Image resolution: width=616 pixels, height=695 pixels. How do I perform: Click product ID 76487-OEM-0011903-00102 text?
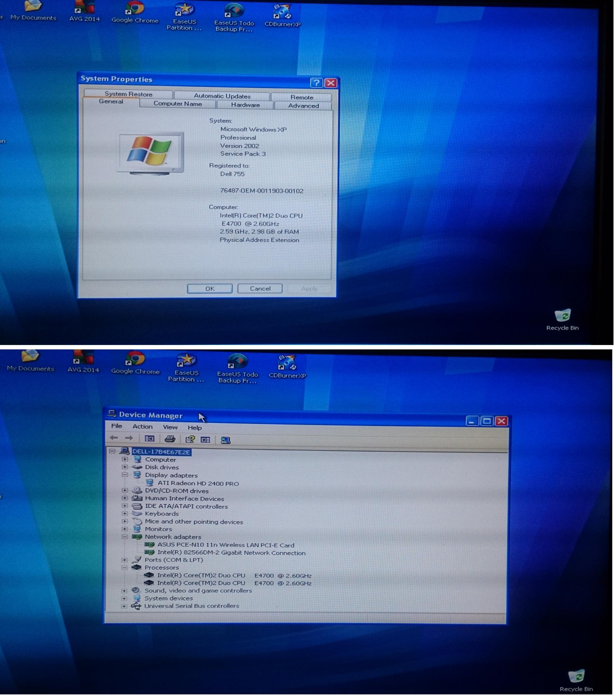tap(262, 191)
